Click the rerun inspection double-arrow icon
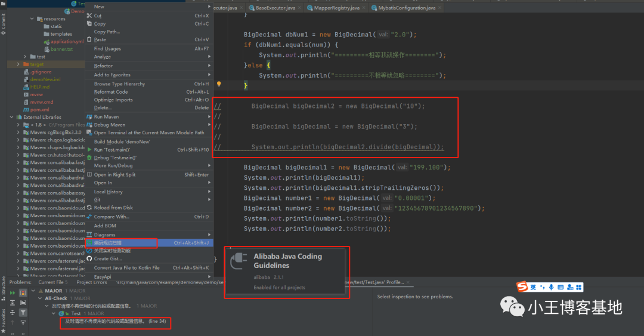The image size is (644, 336). click(x=13, y=292)
